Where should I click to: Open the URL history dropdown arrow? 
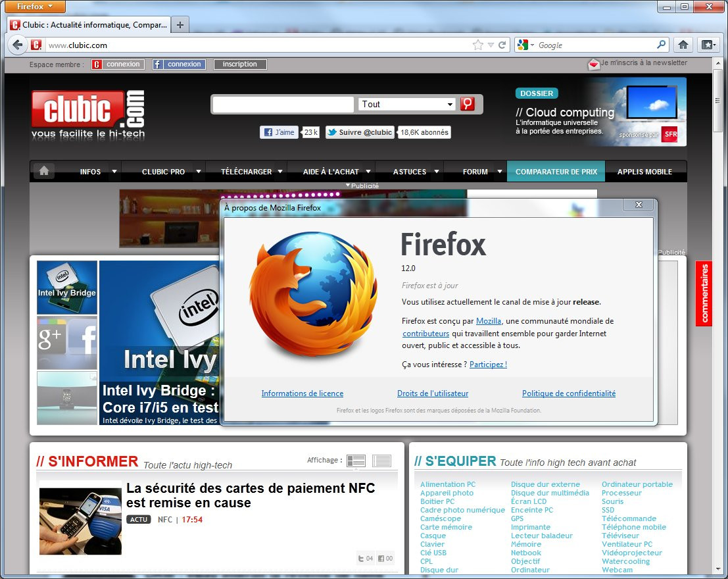click(x=491, y=45)
